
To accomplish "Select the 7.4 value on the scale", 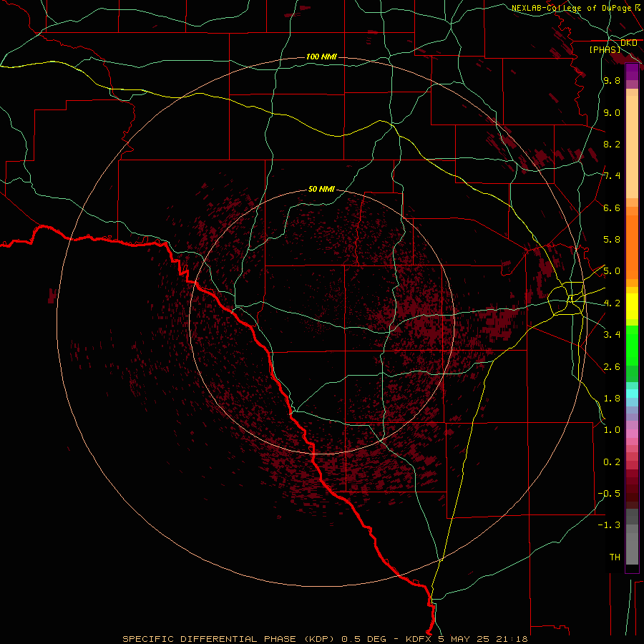I will click(612, 176).
